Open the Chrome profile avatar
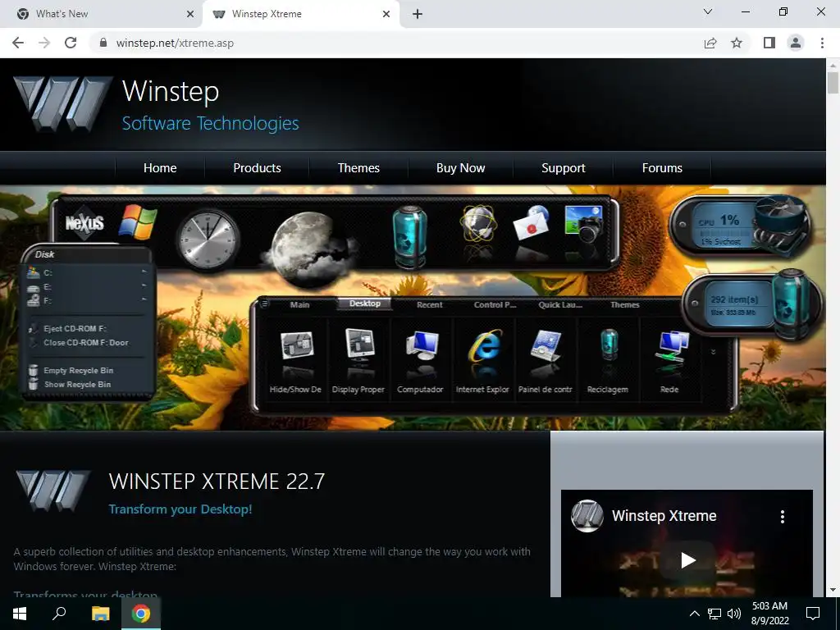This screenshot has width=840, height=630. pyautogui.click(x=796, y=43)
